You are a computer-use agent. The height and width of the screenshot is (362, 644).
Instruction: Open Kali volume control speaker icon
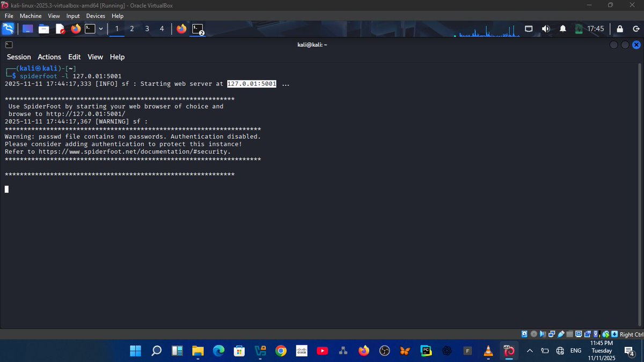546,29
